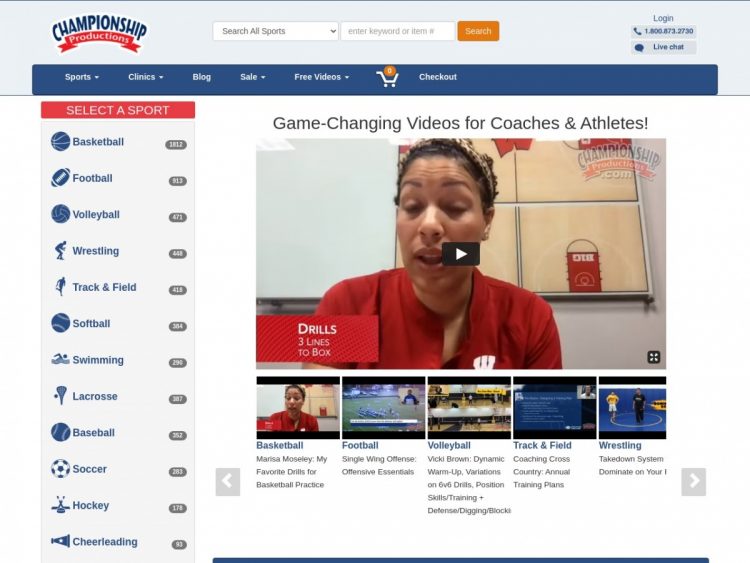Open the shopping cart icon

[386, 78]
